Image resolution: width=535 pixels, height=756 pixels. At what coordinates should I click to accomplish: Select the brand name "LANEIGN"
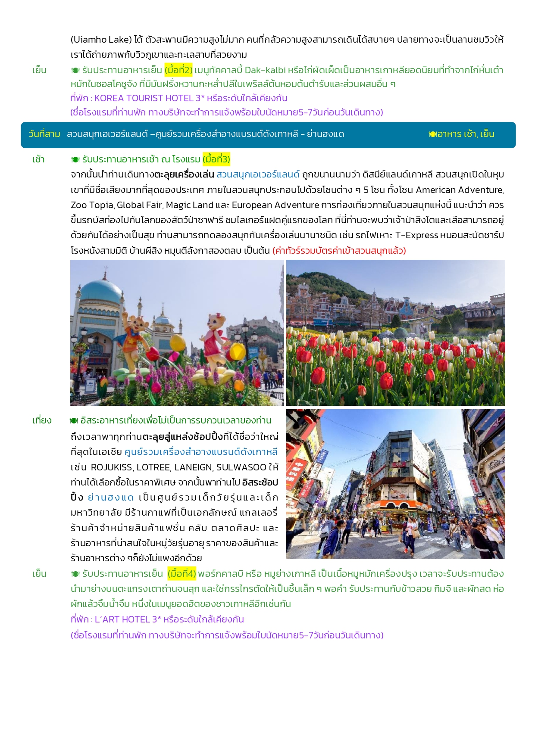tap(193, 467)
